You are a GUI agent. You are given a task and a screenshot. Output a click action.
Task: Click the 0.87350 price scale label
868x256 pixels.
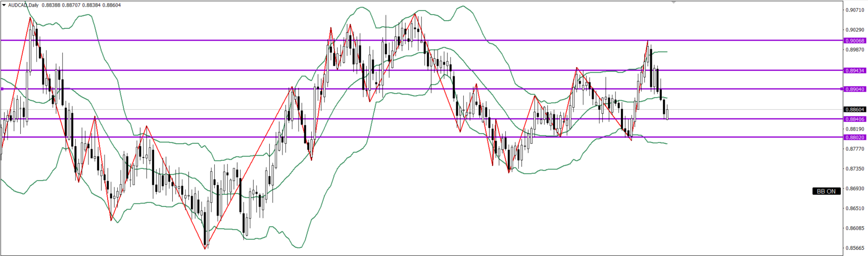coord(855,168)
